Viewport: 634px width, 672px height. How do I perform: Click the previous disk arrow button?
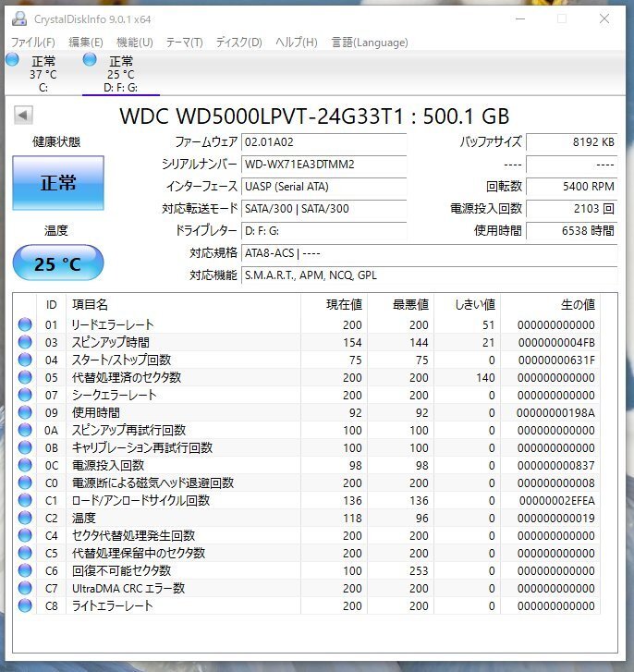[23, 115]
